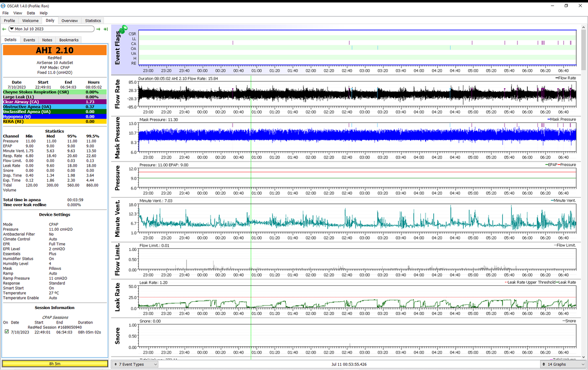Click the green pin on Event Flags graph
This screenshot has width=588, height=370.
tap(123, 29)
